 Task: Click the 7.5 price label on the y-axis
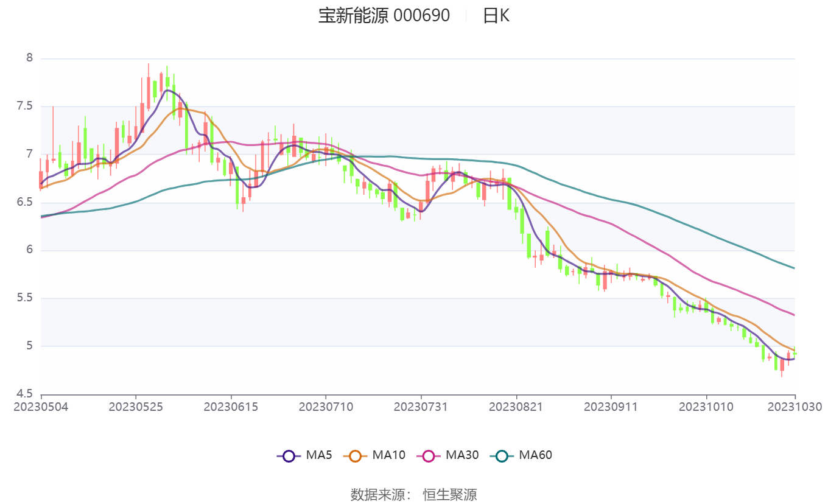pyautogui.click(x=25, y=107)
